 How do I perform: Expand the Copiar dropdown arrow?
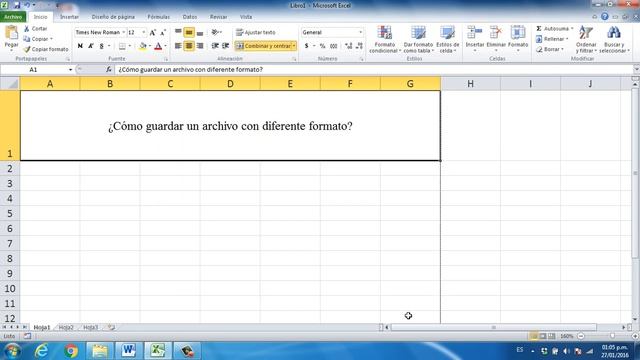pyautogui.click(x=51, y=39)
